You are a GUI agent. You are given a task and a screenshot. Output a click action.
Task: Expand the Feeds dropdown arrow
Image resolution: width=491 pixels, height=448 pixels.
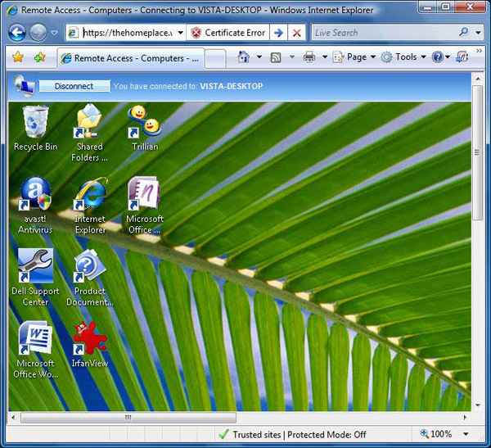coord(292,57)
